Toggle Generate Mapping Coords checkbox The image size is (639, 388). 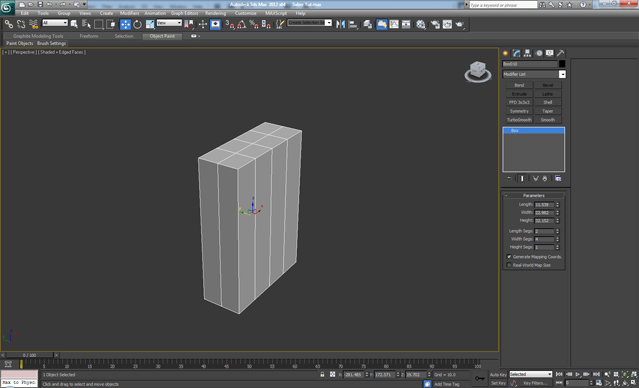(509, 257)
